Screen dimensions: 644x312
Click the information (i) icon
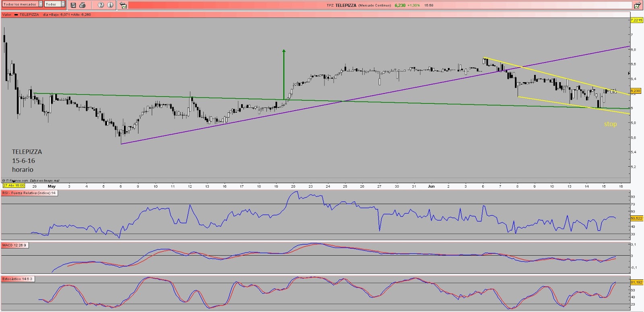(110, 5)
